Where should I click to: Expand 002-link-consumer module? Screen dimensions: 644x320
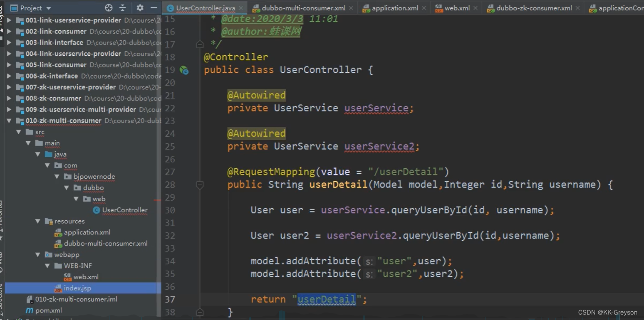click(x=9, y=31)
